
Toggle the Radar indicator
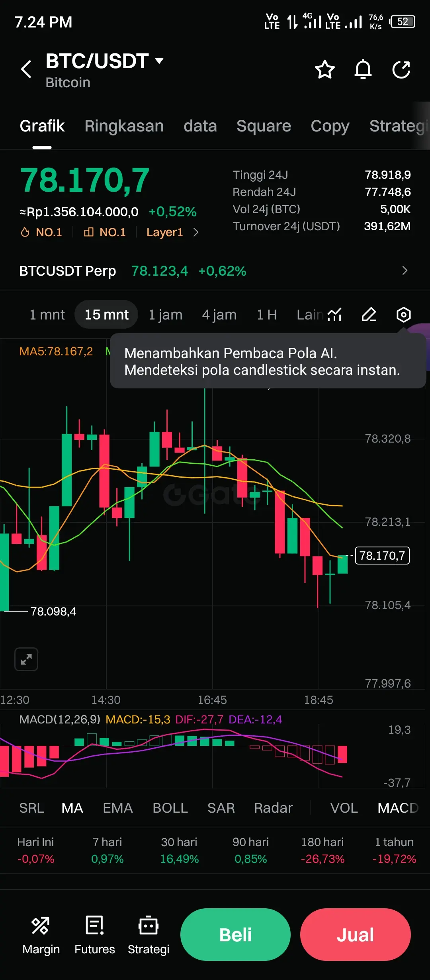tap(274, 808)
